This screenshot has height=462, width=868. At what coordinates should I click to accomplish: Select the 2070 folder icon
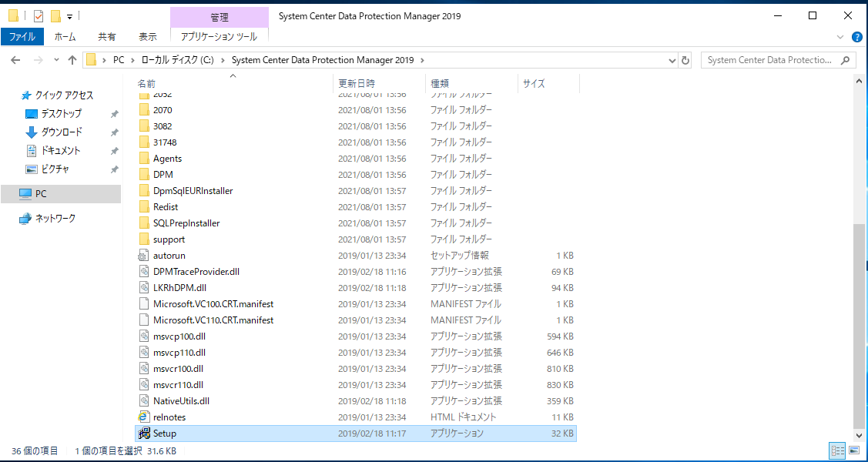coord(144,110)
